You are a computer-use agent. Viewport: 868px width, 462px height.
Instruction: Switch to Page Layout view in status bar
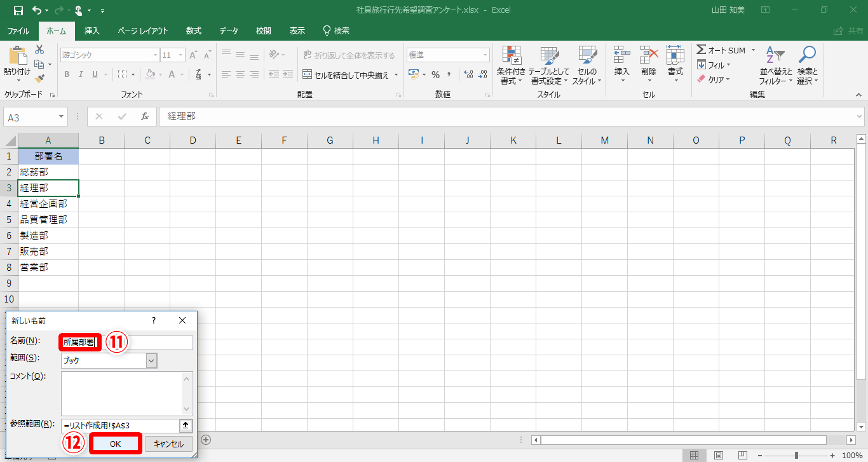point(718,455)
